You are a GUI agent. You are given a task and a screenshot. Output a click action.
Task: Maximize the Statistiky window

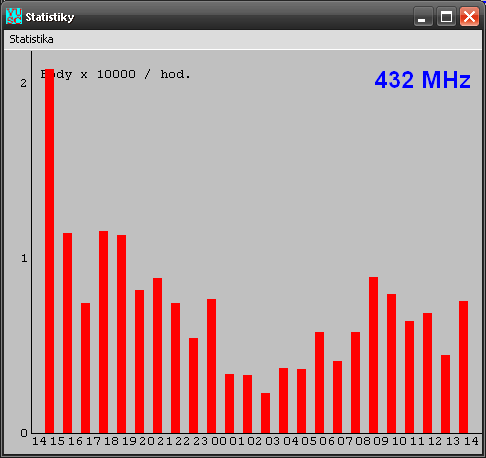click(x=446, y=16)
